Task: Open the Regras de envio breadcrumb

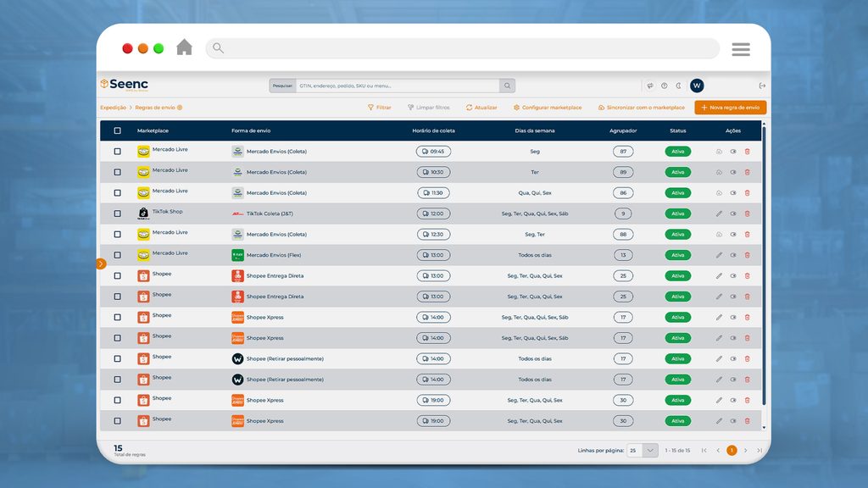Action: [155, 108]
